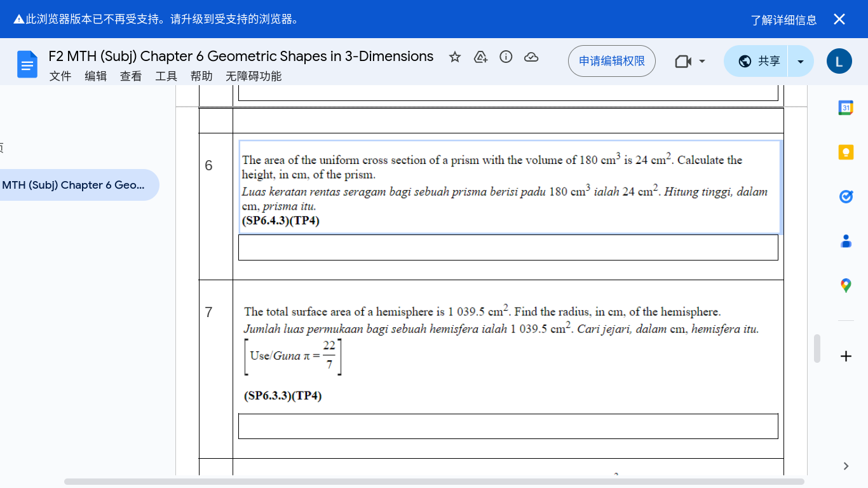Viewport: 868px width, 488px height.
Task: Open Google Calendar side panel
Action: pos(846,108)
